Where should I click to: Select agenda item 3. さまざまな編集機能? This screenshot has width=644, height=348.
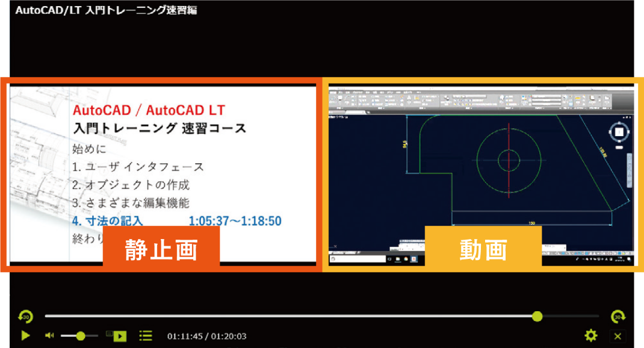131,203
